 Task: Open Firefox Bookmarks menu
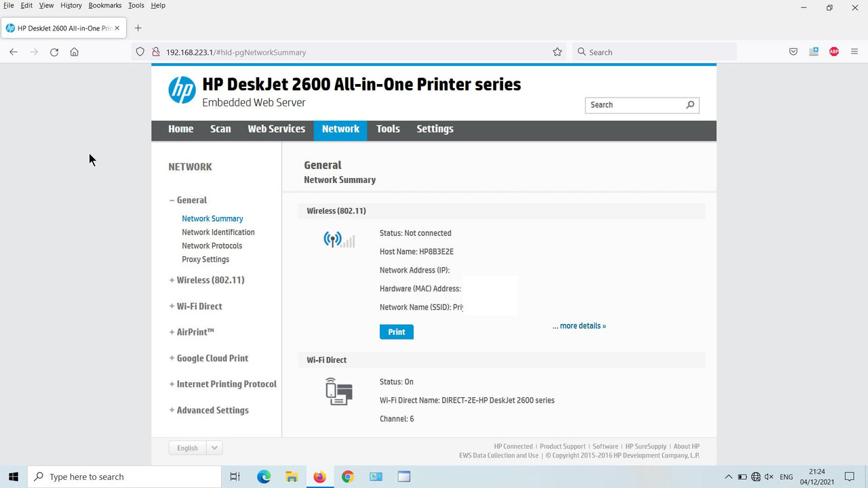pos(105,5)
